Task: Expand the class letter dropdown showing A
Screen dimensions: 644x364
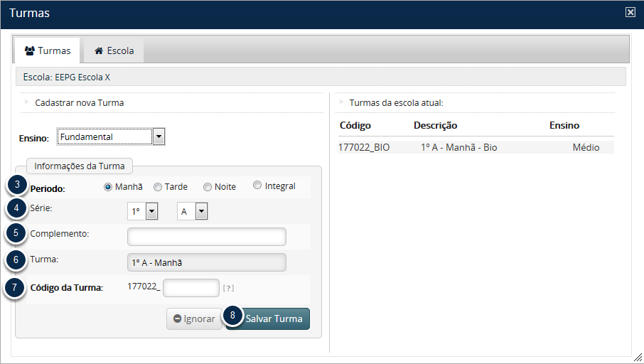Action: click(x=201, y=211)
